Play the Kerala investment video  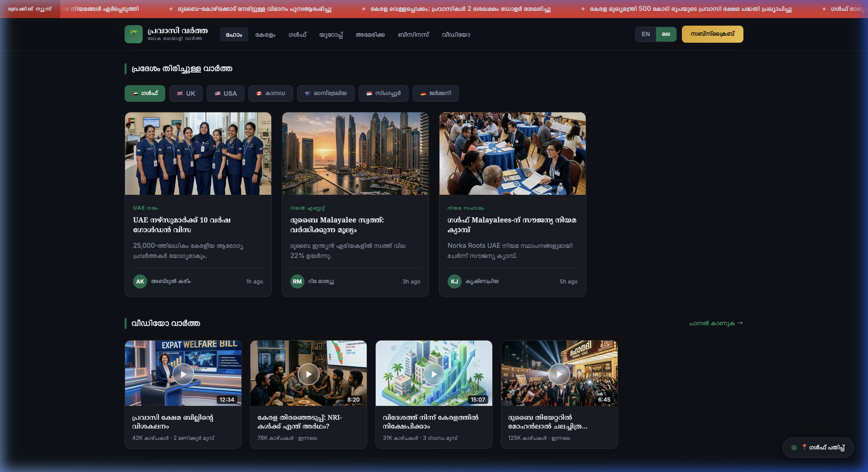click(434, 374)
